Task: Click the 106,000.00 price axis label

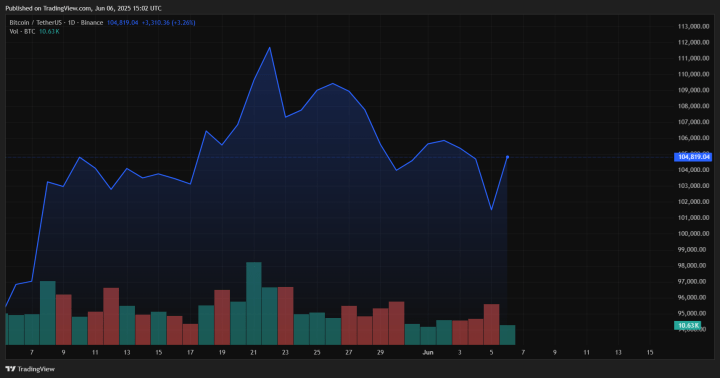Action: (x=693, y=138)
